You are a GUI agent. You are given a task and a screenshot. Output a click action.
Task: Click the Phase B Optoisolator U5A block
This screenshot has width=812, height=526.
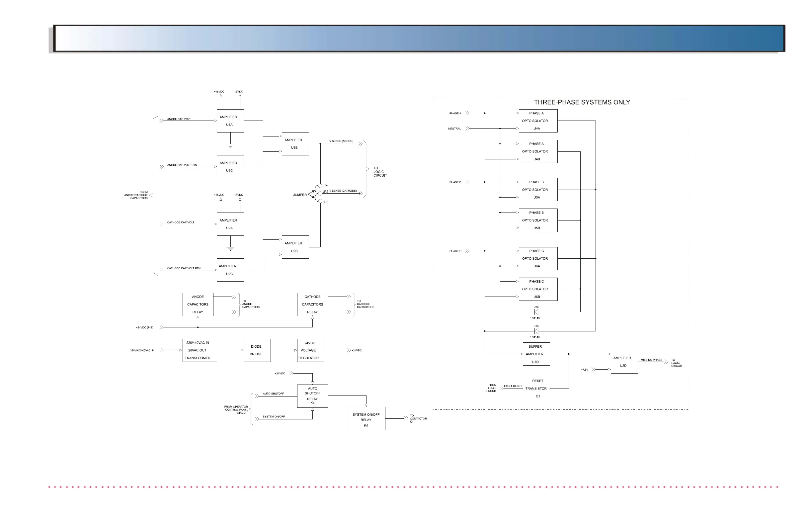(x=538, y=189)
